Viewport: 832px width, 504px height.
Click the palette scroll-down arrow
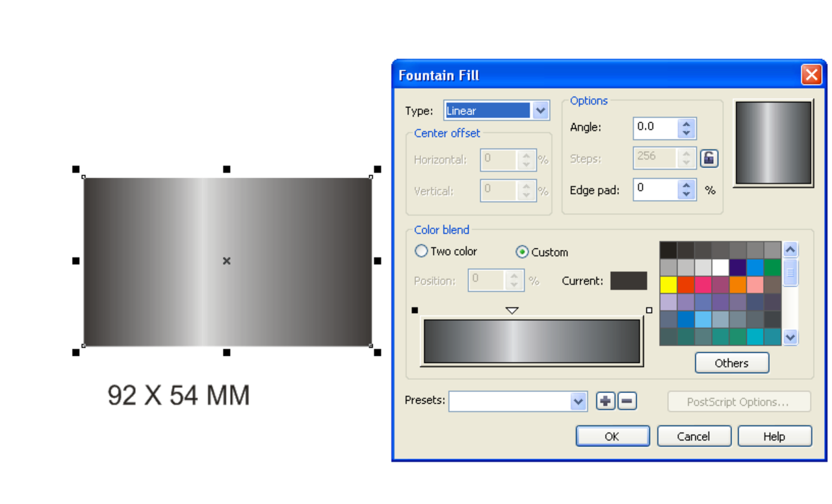[x=790, y=337]
